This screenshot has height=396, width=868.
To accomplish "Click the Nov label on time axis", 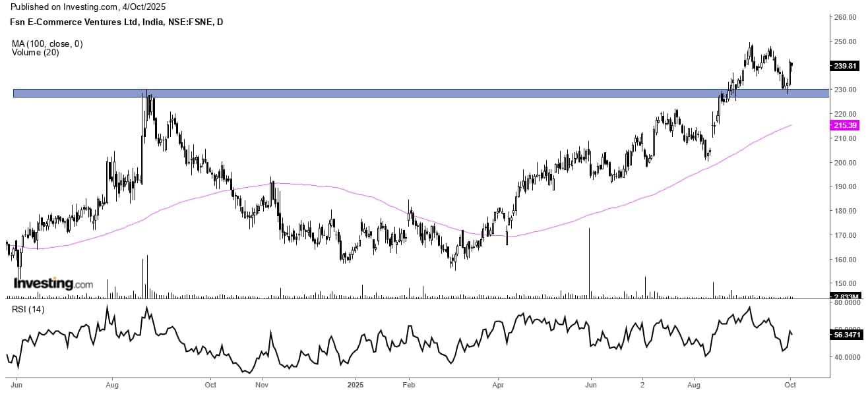I will click(262, 383).
